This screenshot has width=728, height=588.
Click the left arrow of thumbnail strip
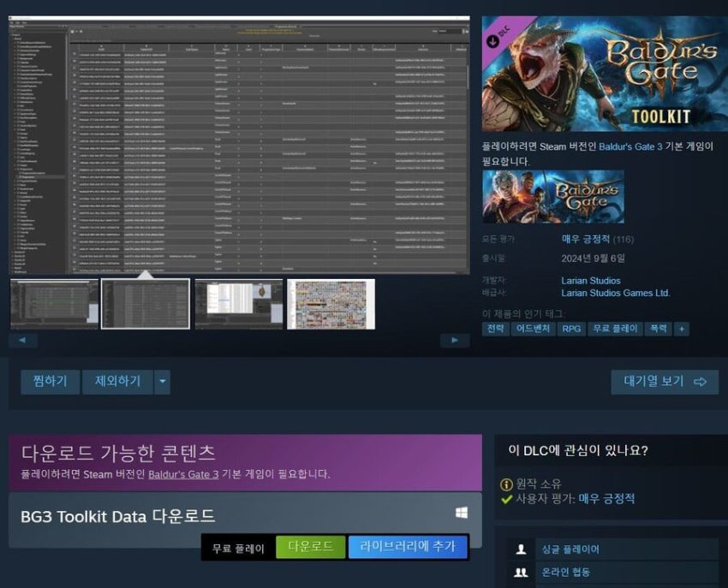[x=23, y=340]
